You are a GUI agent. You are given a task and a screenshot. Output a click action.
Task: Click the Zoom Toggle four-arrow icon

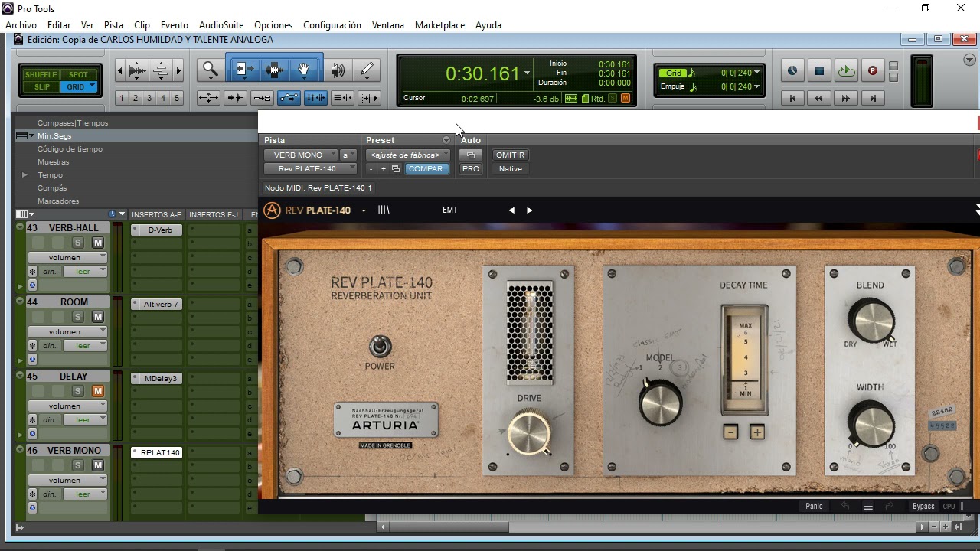coord(208,98)
